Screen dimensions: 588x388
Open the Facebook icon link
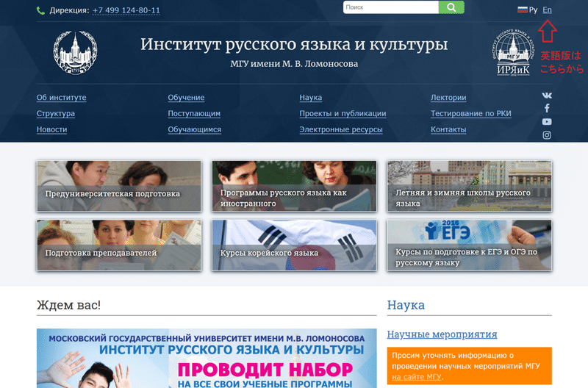(547, 108)
